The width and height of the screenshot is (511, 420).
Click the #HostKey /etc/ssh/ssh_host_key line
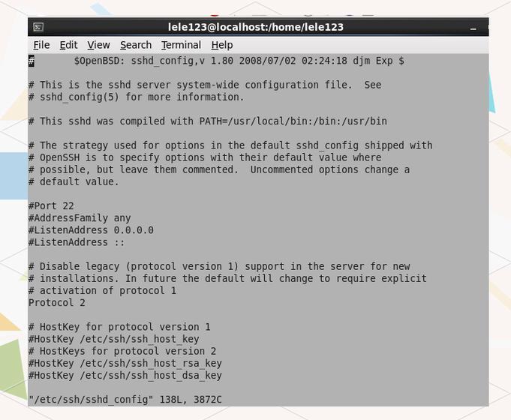pyautogui.click(x=114, y=339)
